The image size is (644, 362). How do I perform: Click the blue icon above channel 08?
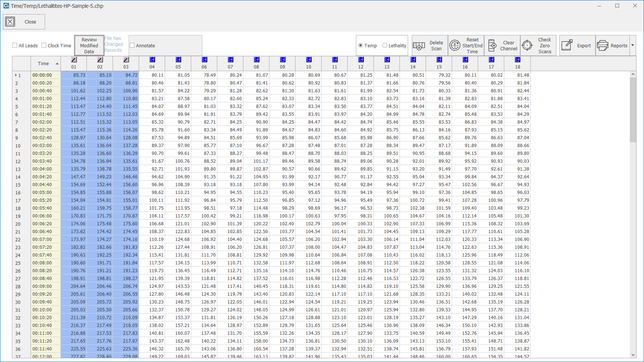click(x=256, y=60)
